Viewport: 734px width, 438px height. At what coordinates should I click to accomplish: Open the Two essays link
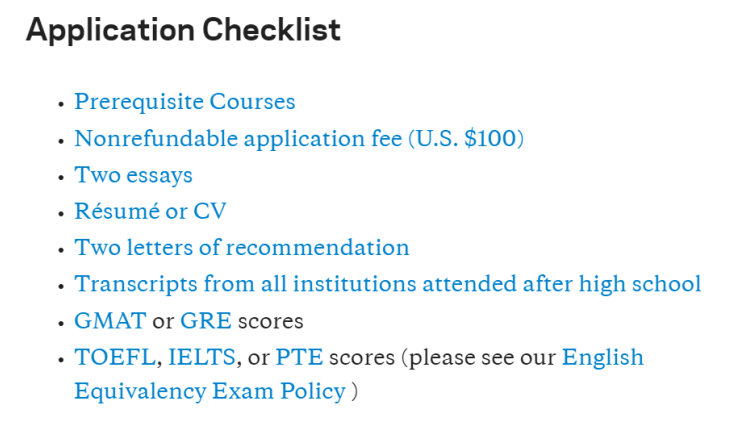133,175
